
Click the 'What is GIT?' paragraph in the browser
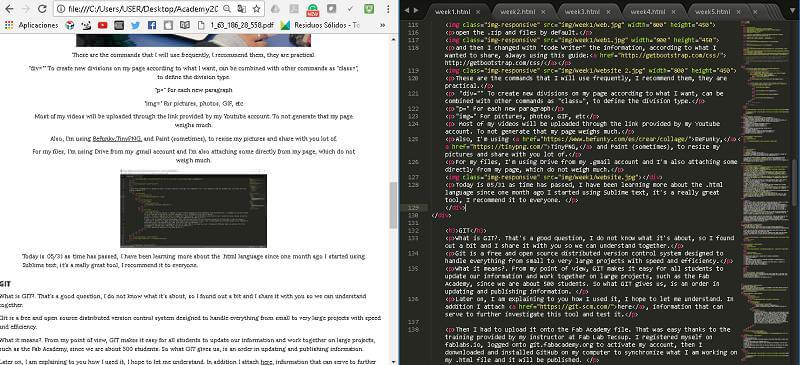click(x=184, y=300)
